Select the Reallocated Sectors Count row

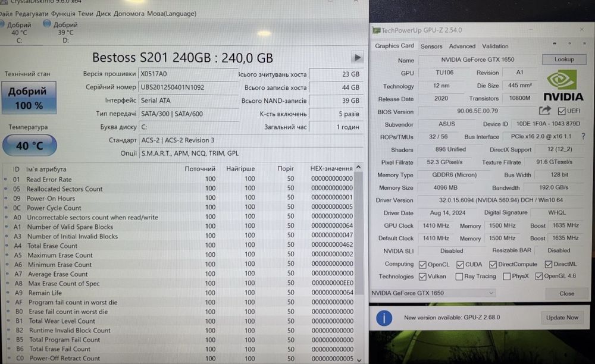[x=178, y=189]
